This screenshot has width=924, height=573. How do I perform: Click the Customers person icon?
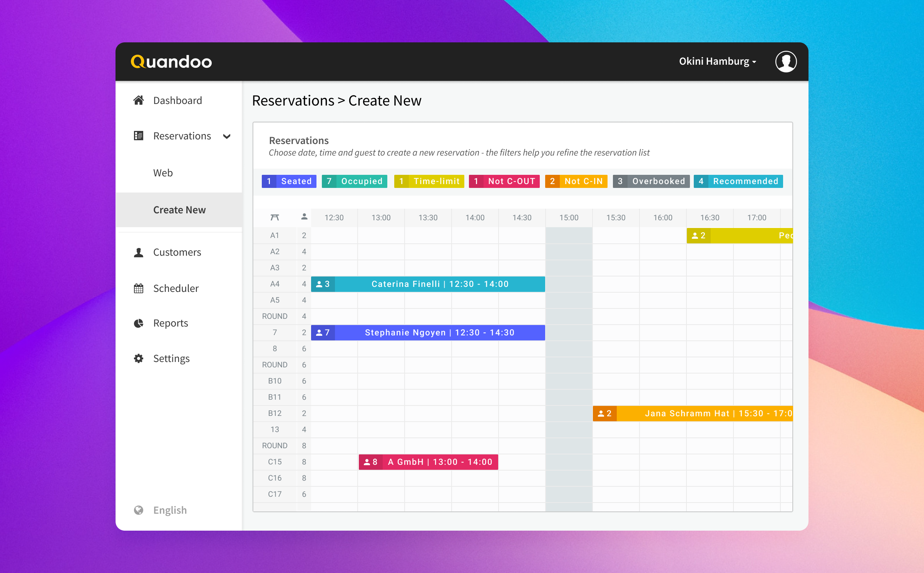139,252
